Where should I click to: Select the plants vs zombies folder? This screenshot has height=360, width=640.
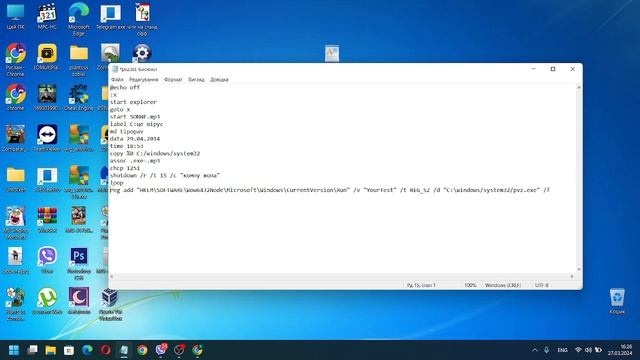click(79, 60)
